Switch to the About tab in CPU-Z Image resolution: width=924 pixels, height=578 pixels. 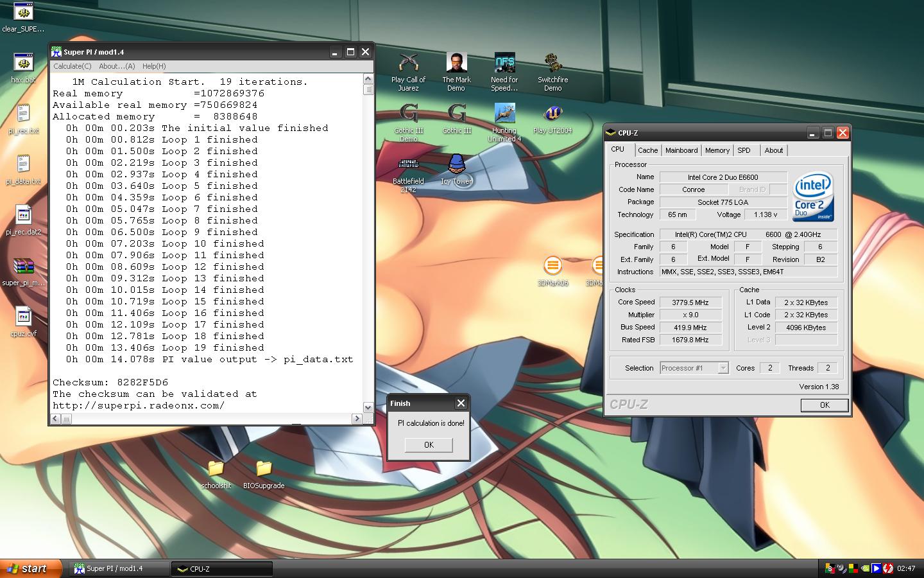(774, 150)
